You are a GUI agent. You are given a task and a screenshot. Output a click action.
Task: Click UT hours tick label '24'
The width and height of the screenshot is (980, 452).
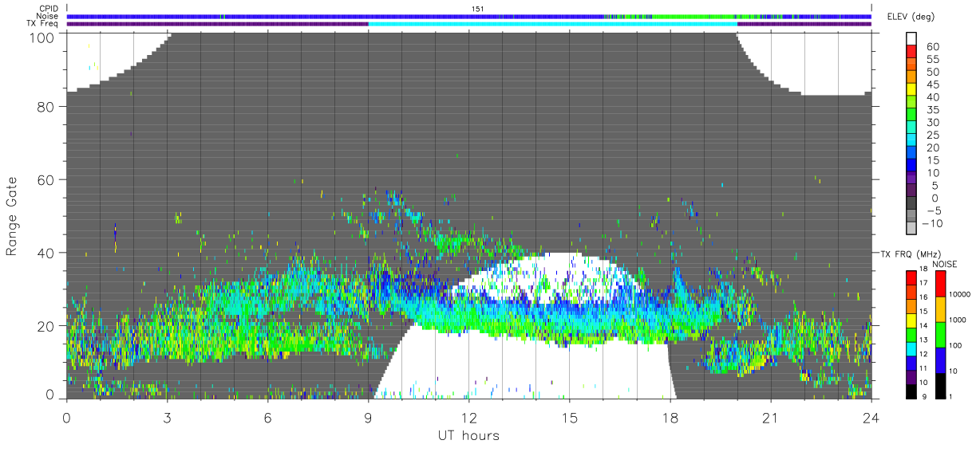(x=871, y=417)
